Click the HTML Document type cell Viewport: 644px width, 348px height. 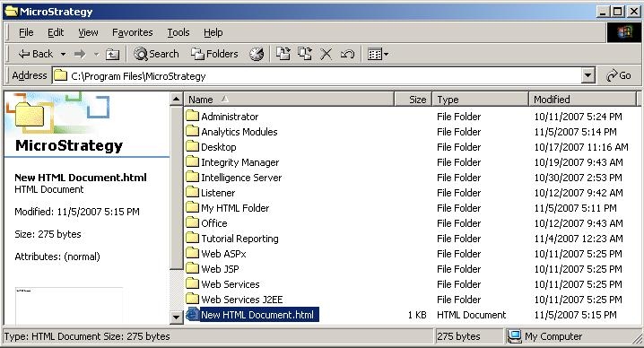(x=472, y=315)
